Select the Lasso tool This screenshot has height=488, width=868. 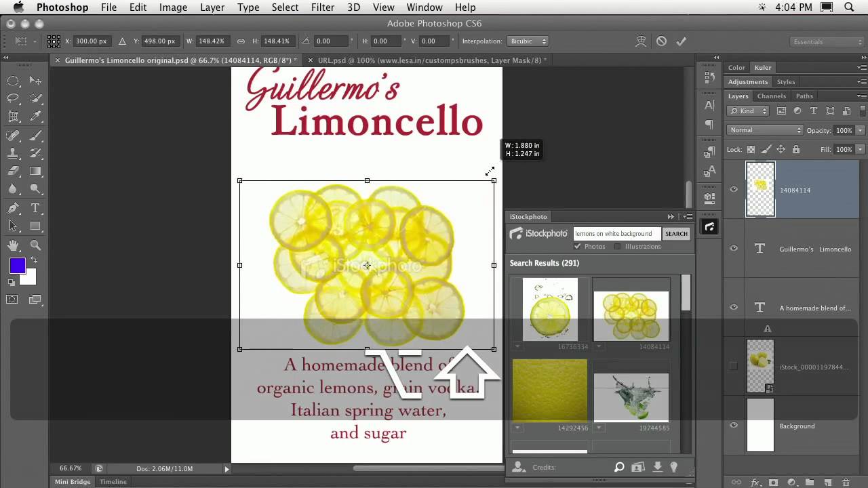click(x=13, y=99)
